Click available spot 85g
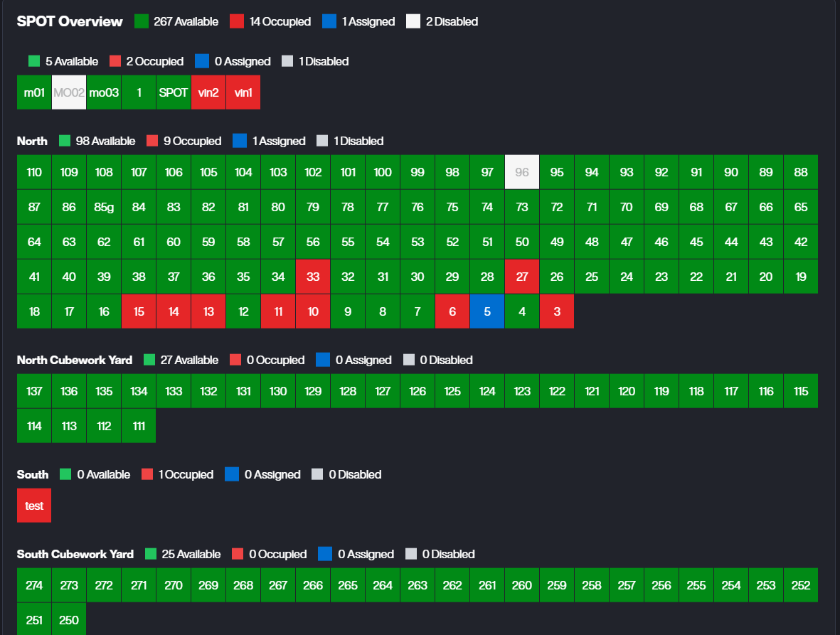This screenshot has height=635, width=840. (104, 207)
